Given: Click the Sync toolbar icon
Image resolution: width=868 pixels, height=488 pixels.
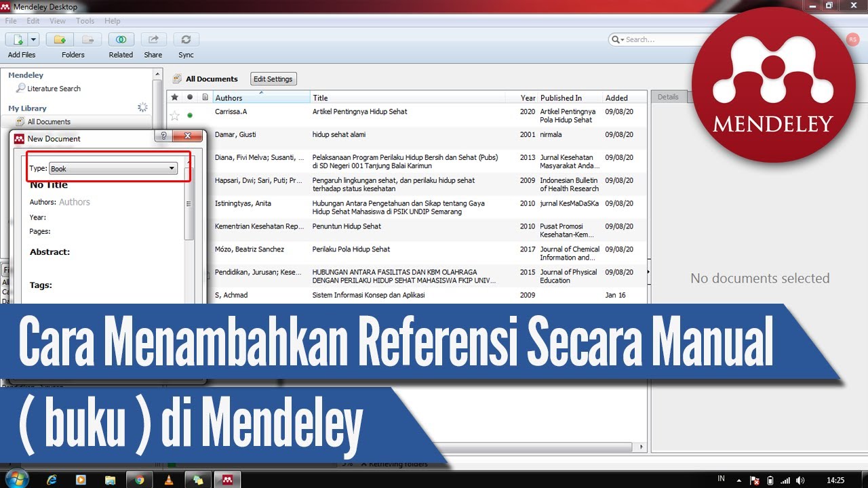Looking at the screenshot, I should (x=186, y=39).
